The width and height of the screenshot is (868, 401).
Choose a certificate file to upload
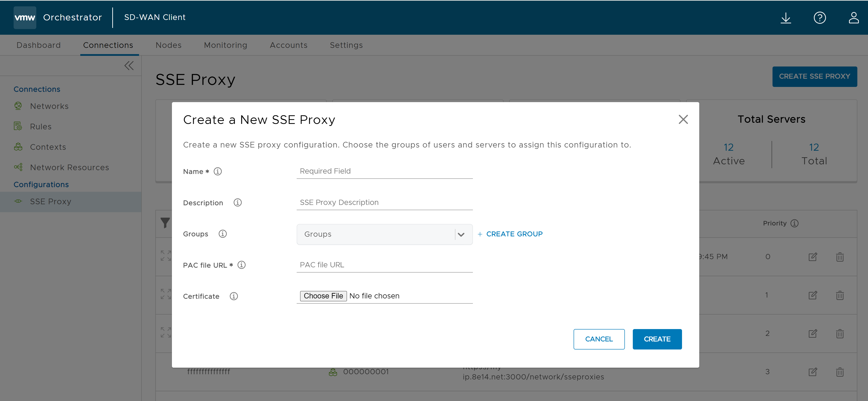tap(323, 296)
